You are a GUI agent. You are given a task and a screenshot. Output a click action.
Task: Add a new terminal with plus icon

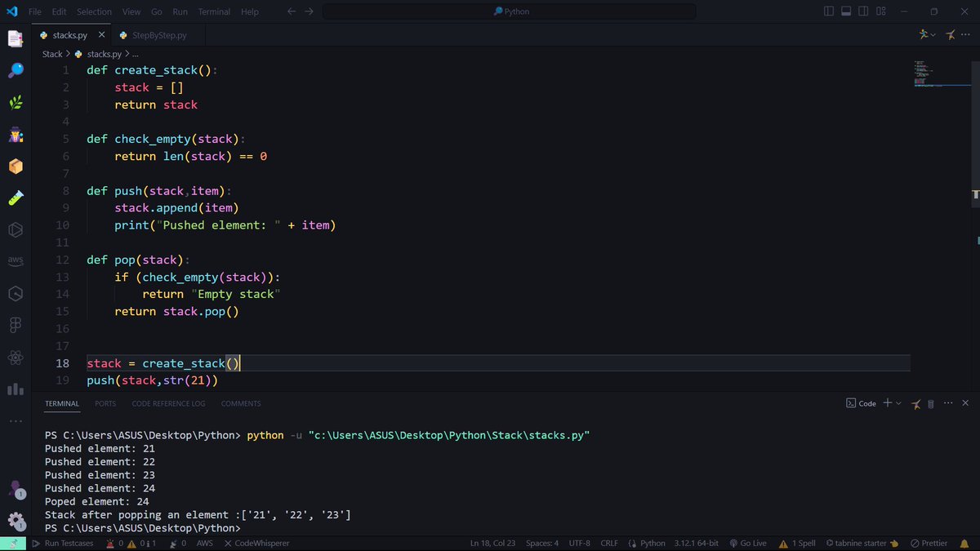click(x=888, y=403)
